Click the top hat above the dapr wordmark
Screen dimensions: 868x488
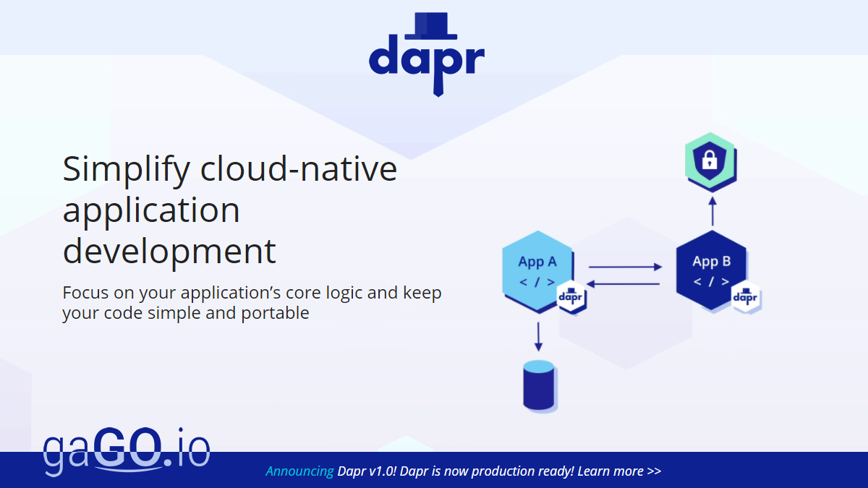pos(431,26)
